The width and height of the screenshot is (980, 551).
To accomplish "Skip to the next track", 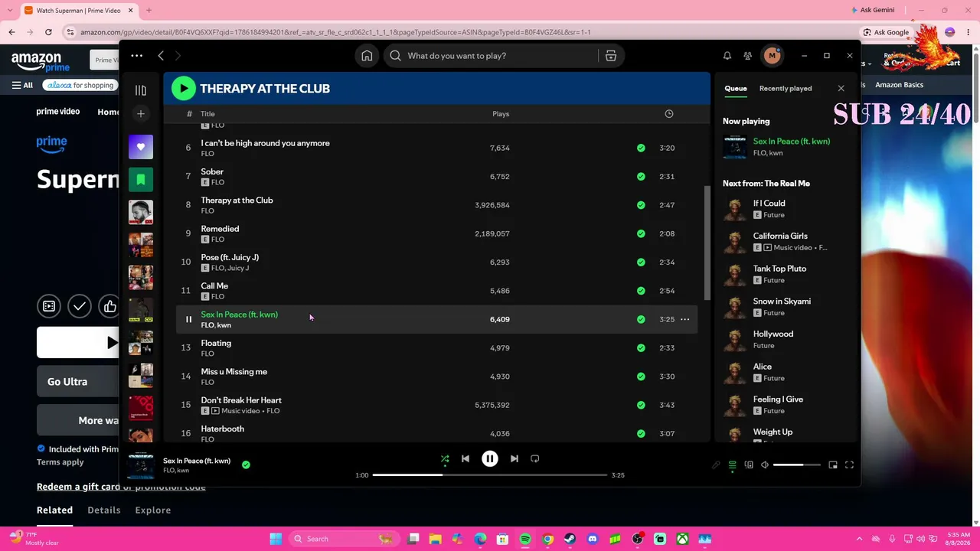I will coord(514,459).
